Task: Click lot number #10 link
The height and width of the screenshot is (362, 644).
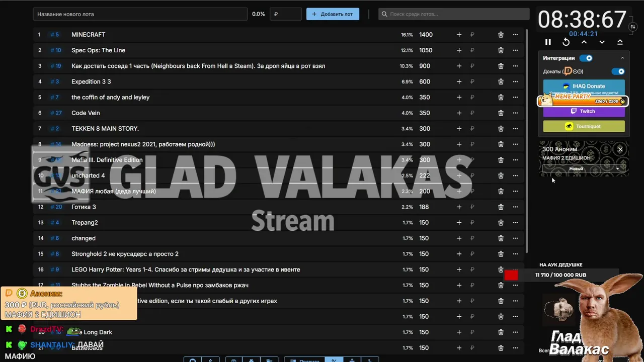Action: click(x=56, y=50)
